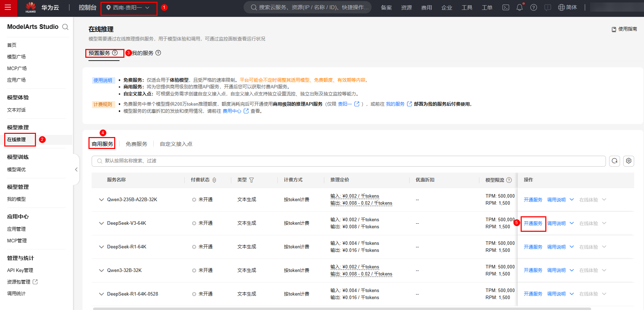The image size is (644, 310).
Task: Open API Key管理 in the sidebar
Action: 20,270
